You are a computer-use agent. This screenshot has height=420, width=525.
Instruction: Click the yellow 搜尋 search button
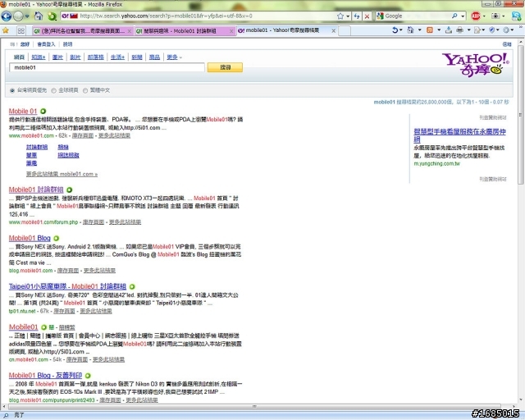225,67
